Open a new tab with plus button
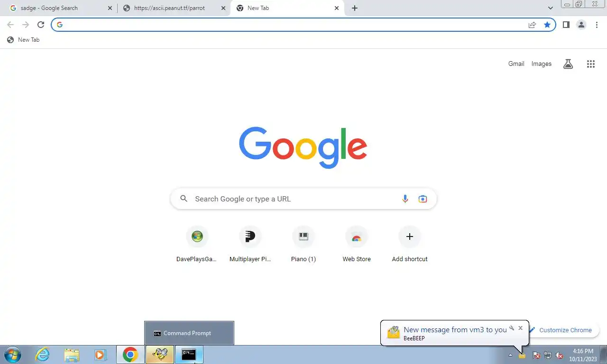Viewport: 607px width, 364px height. click(355, 8)
